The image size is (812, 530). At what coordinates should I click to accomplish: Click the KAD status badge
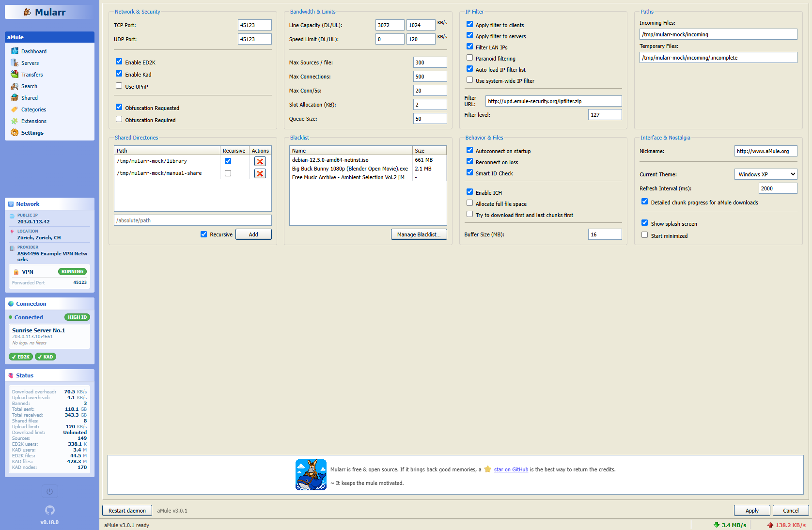click(x=46, y=357)
